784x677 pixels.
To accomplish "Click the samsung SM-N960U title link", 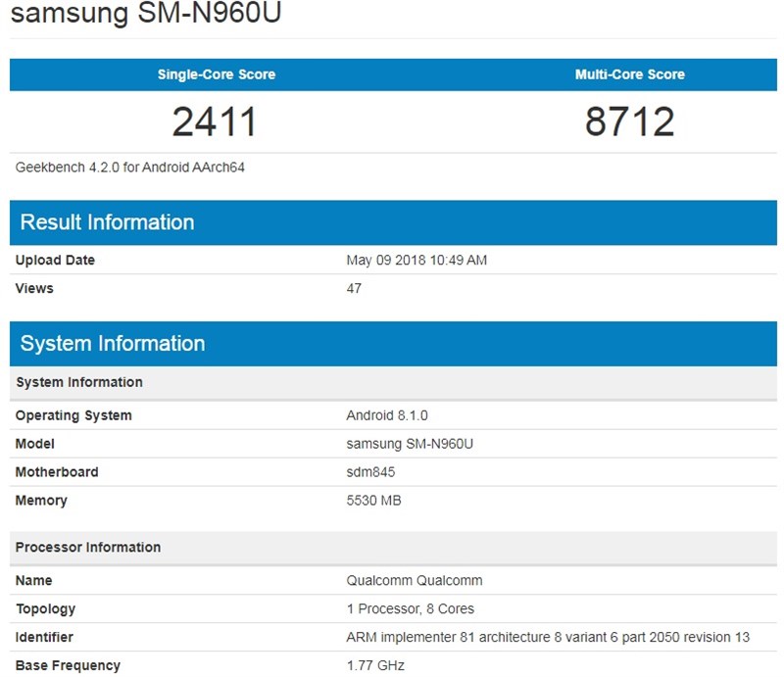I will [127, 14].
